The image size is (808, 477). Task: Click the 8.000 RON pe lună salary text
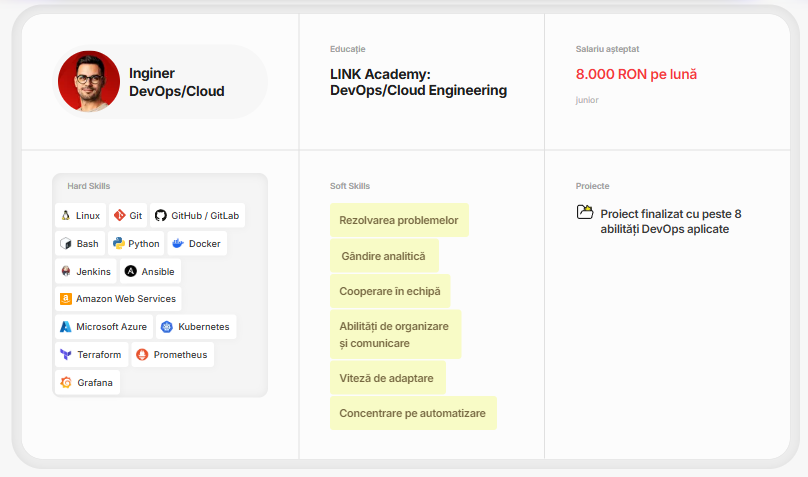(636, 74)
